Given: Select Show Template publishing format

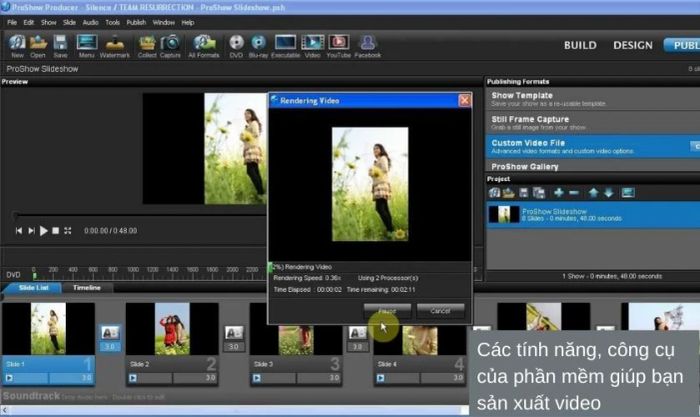Looking at the screenshot, I should (x=593, y=99).
